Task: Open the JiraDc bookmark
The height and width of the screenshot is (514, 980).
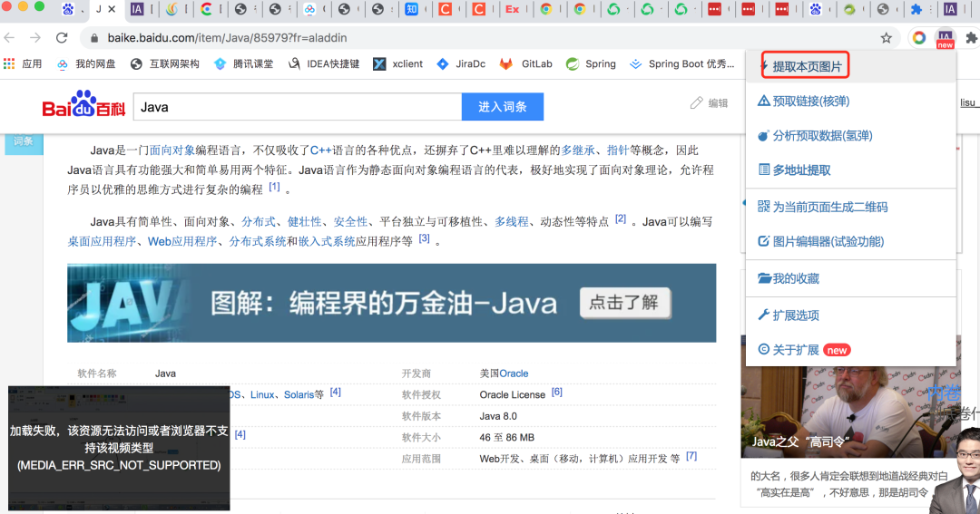Action: tap(461, 63)
